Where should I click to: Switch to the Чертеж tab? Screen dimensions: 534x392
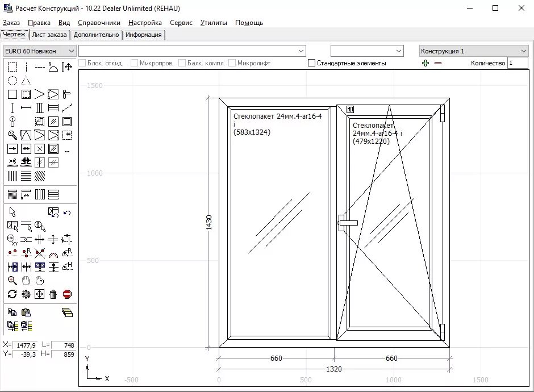(14, 35)
